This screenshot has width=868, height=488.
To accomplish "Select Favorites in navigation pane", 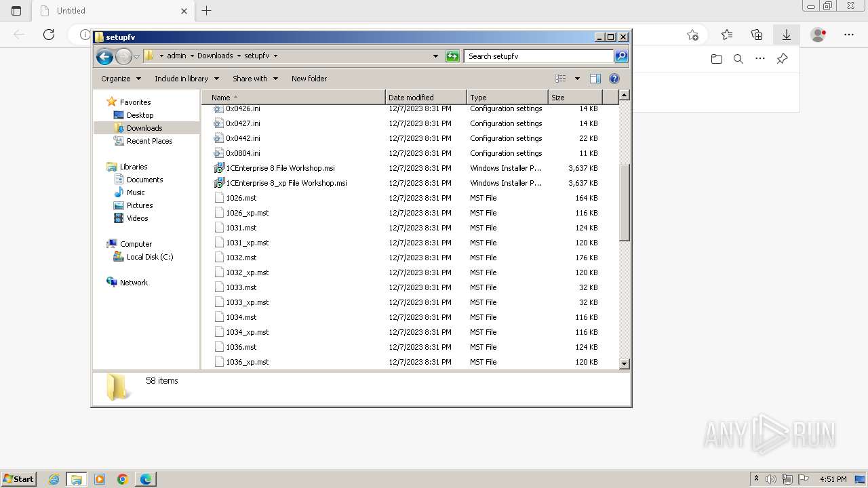I will (135, 102).
